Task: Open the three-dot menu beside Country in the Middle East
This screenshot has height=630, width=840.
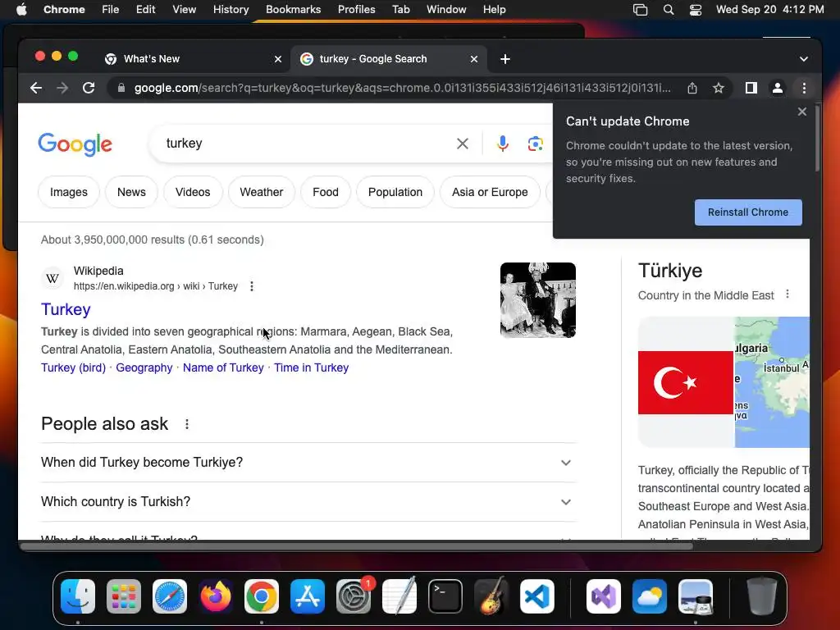Action: tap(787, 294)
